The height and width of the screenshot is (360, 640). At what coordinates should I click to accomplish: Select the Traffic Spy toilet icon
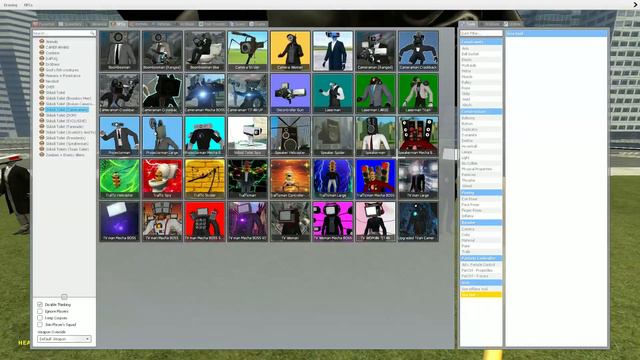[162, 179]
